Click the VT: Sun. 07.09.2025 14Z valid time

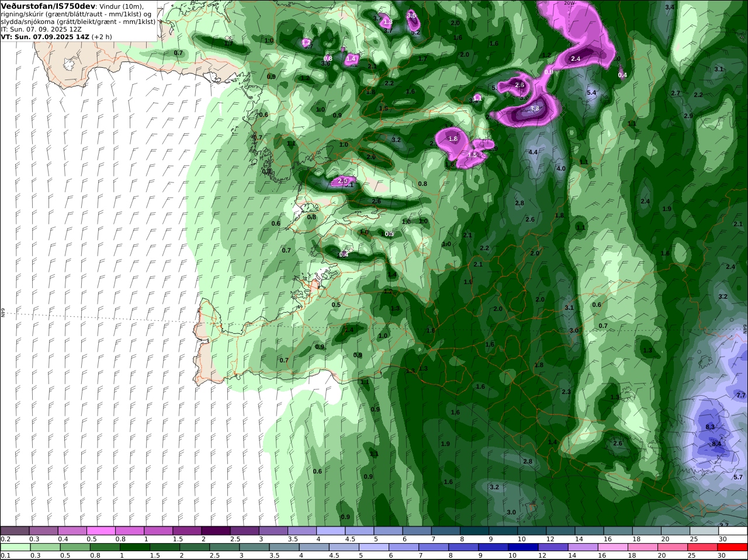click(x=45, y=36)
